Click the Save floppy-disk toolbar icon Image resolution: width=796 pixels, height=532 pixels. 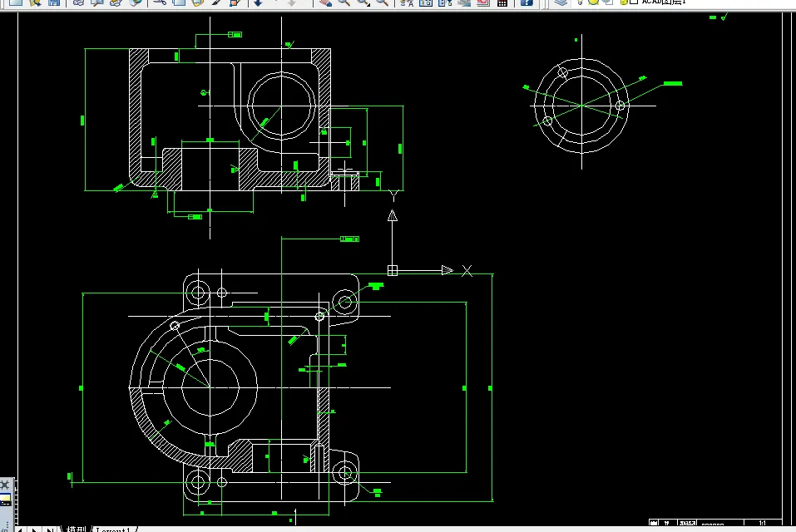click(54, 2)
